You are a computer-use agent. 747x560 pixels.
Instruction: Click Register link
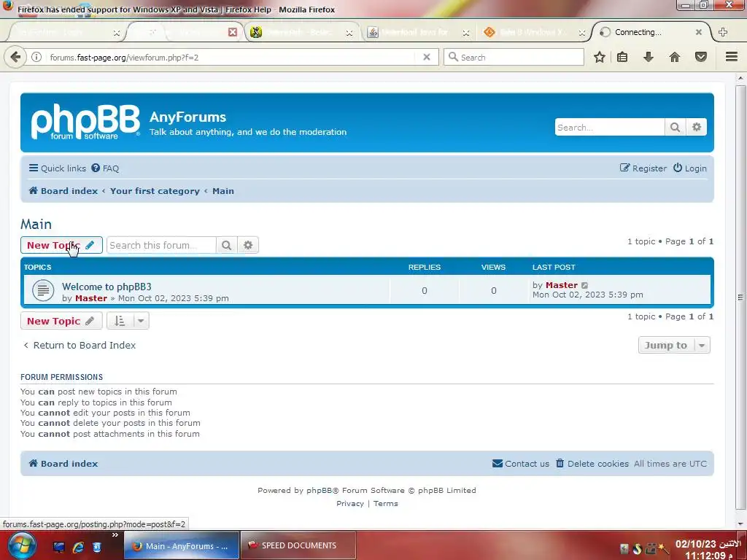click(x=643, y=168)
